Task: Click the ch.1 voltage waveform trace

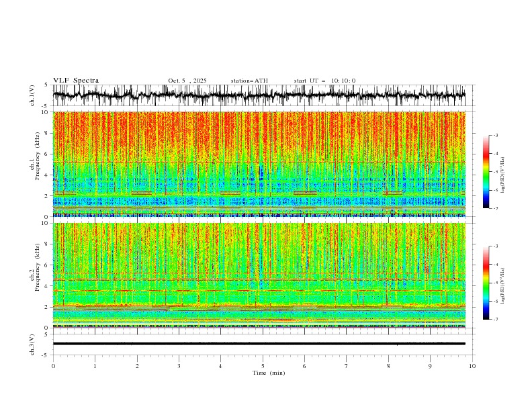Action: coord(259,95)
